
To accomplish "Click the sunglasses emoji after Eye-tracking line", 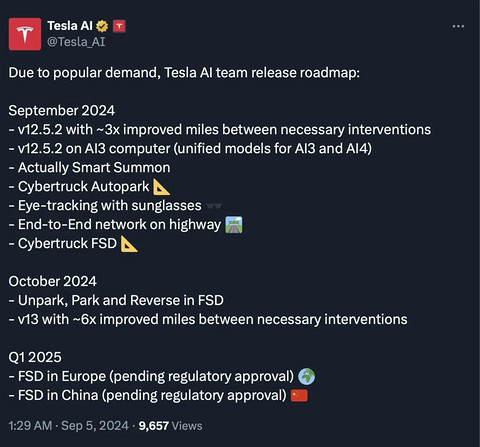I will pyautogui.click(x=214, y=206).
